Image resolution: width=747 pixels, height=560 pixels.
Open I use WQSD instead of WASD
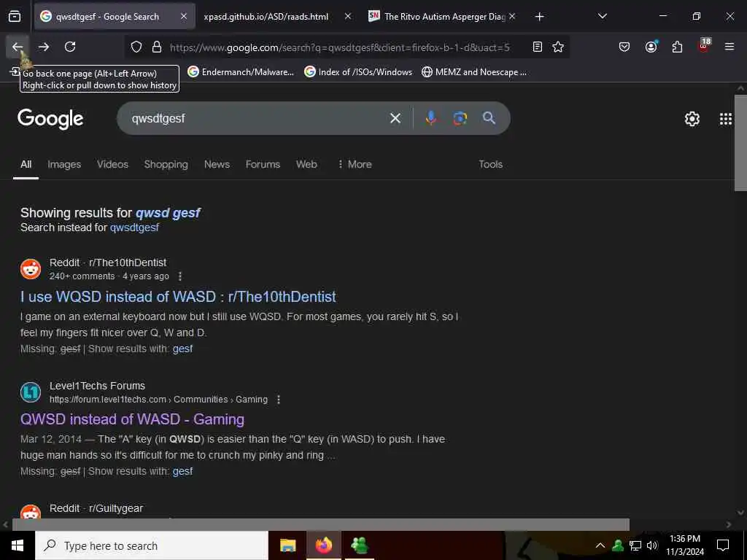pyautogui.click(x=178, y=297)
